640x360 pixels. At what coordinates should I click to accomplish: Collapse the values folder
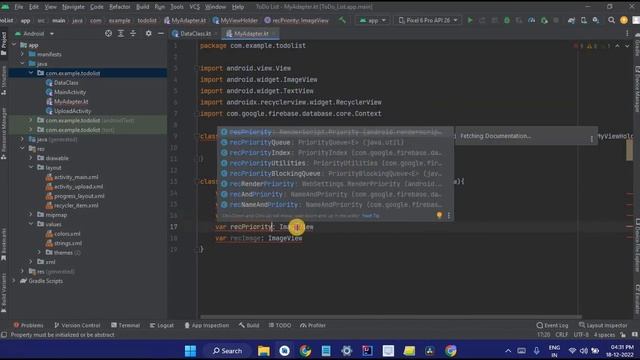(31, 224)
